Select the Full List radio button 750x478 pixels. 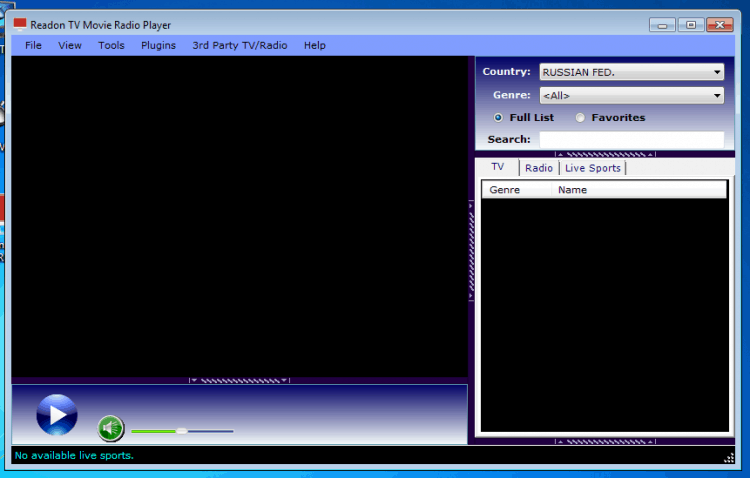[x=498, y=118]
